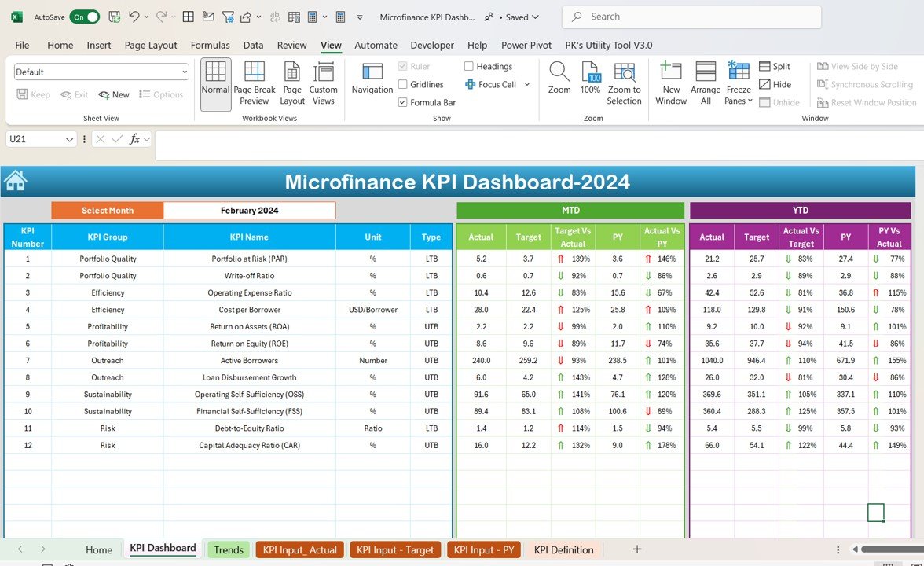The height and width of the screenshot is (566, 924).
Task: Click the borders grid icon in quick access toolbar
Action: pos(189,17)
